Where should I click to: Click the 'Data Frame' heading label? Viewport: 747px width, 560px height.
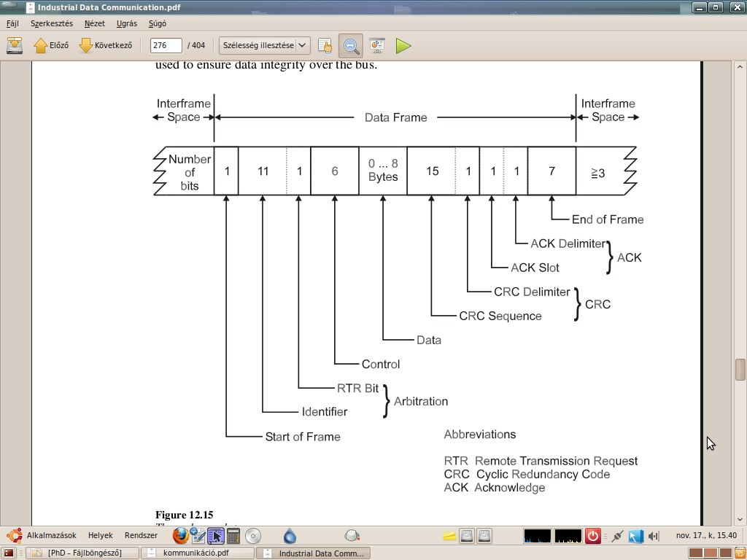tap(396, 117)
